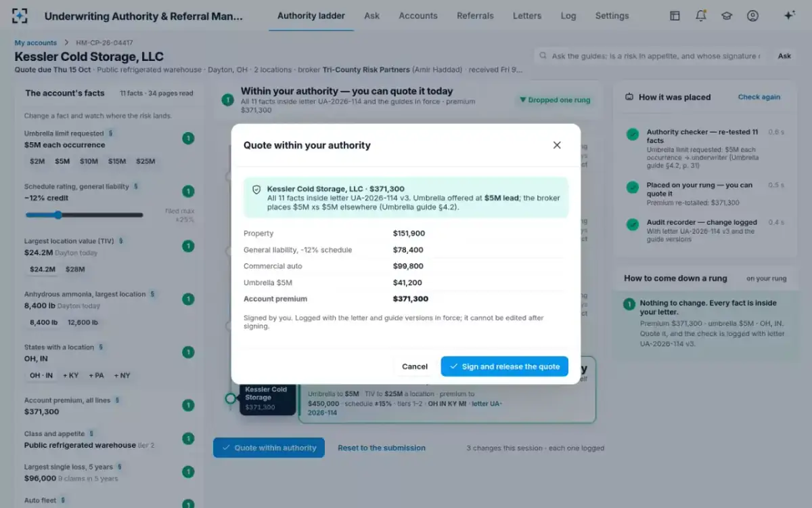Cancel the quote dialog

pyautogui.click(x=415, y=366)
